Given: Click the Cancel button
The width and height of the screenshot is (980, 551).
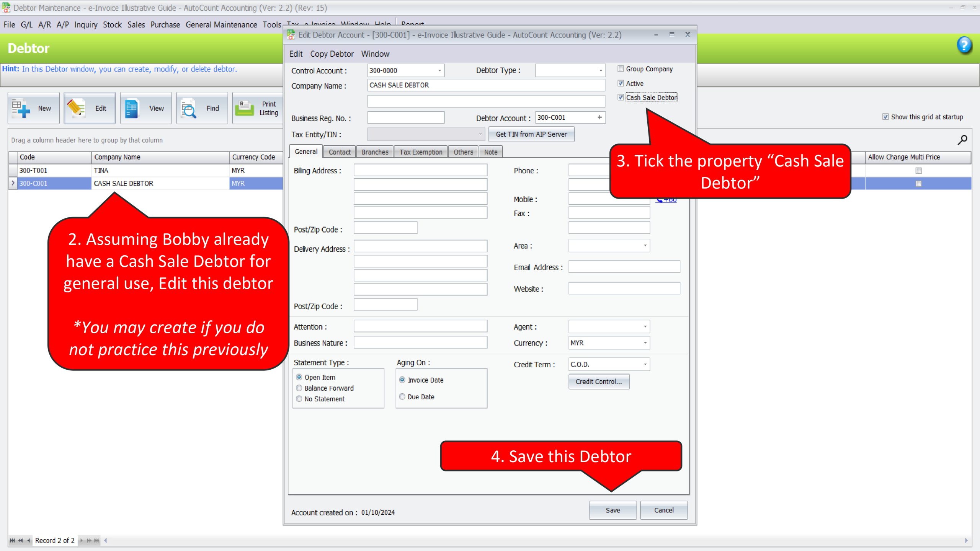Looking at the screenshot, I should [663, 510].
